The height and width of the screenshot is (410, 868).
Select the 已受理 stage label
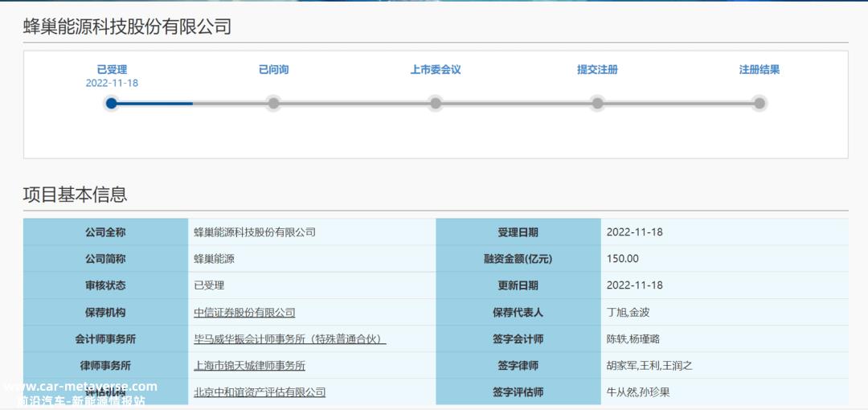point(112,70)
